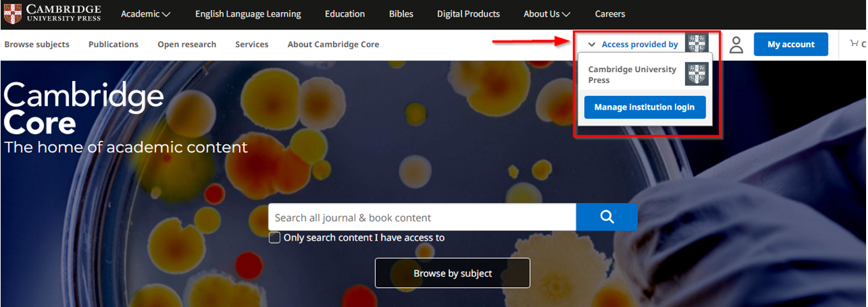Click the Cambridge University Press logo

point(52,13)
